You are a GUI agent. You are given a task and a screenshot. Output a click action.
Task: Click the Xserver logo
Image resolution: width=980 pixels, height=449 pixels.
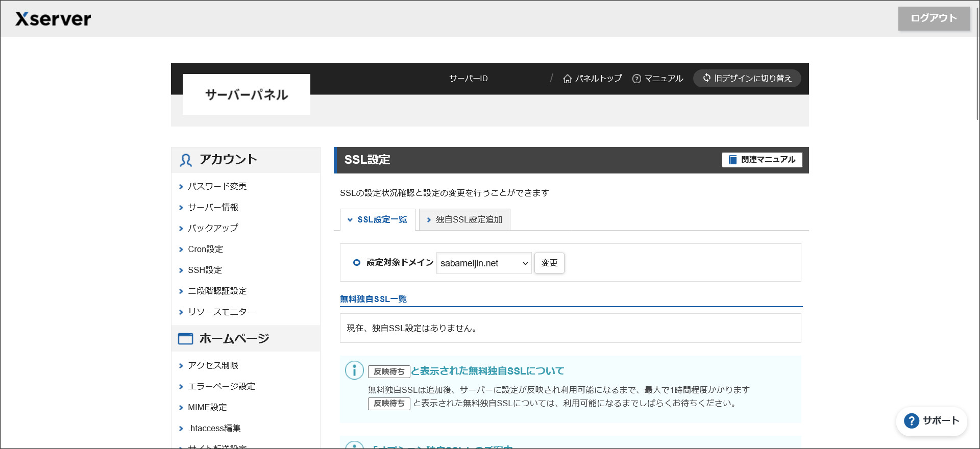(53, 19)
